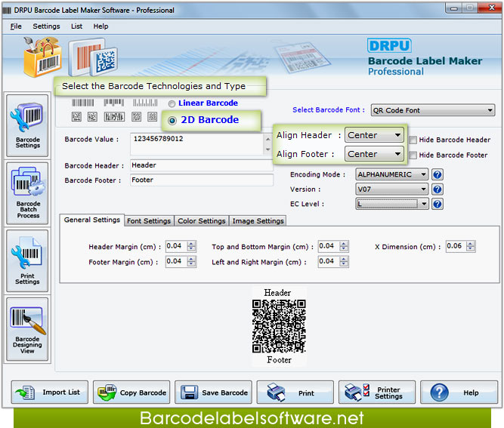Select the 2D Barcode radio button
Screen dimensions: 504x428
(172, 121)
